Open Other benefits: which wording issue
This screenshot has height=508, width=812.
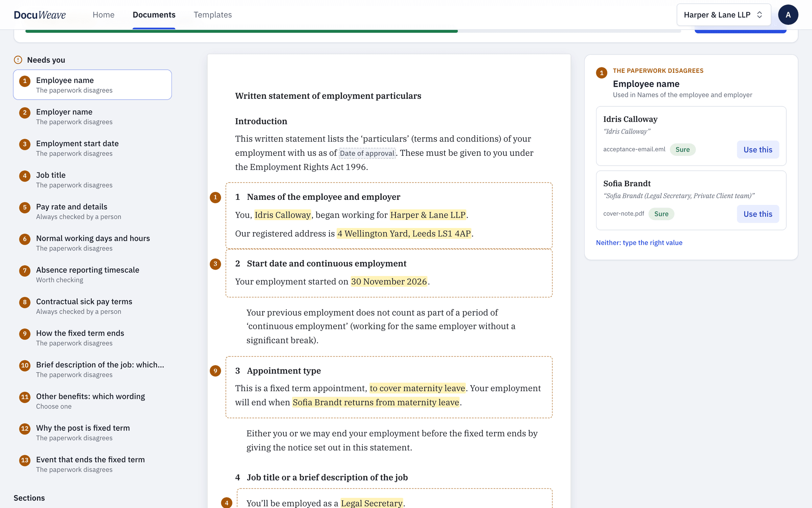coord(92,401)
